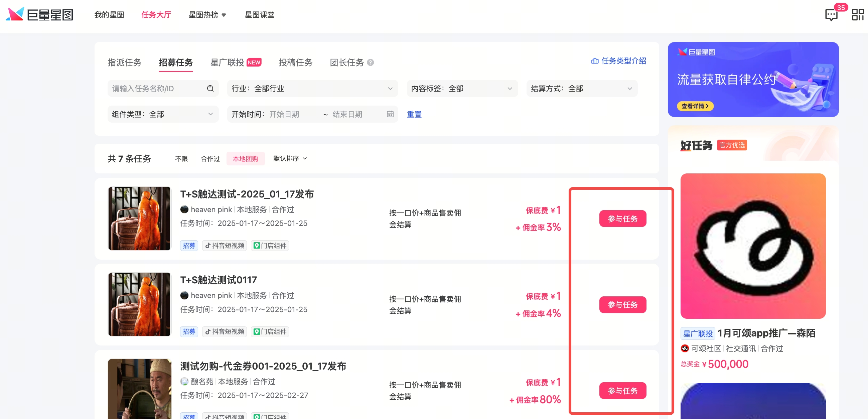
Task: Click 参与任务 for T+S触达测试-2025_01_17发布
Action: (x=622, y=219)
